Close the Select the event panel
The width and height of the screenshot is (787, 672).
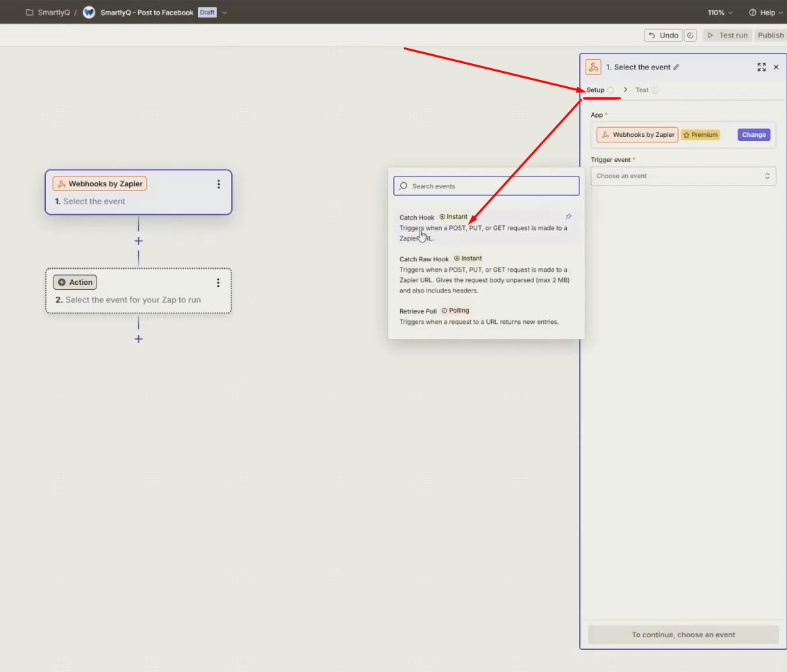776,67
